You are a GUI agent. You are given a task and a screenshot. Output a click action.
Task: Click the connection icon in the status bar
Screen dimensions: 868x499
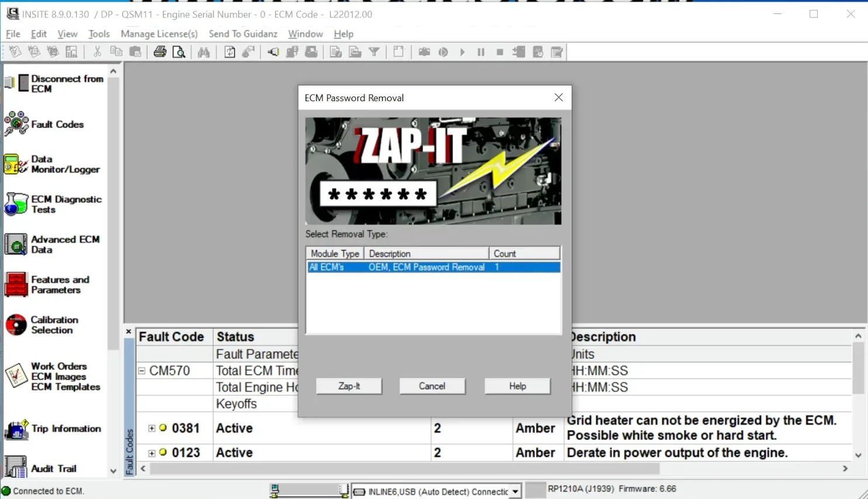point(275,490)
